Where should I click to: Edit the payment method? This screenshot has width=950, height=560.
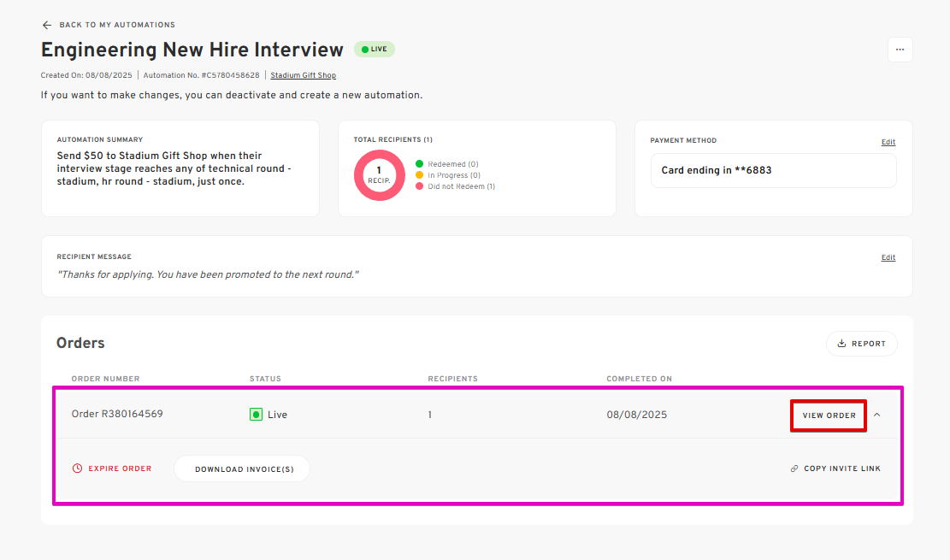[888, 142]
